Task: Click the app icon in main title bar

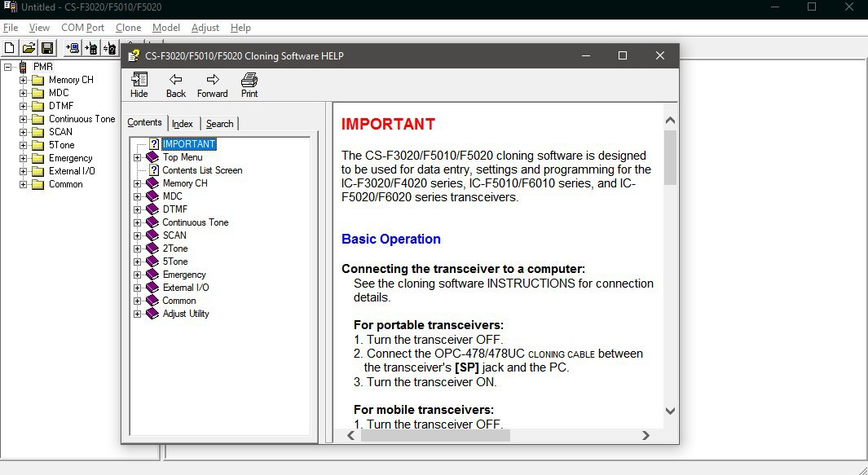Action: point(10,7)
